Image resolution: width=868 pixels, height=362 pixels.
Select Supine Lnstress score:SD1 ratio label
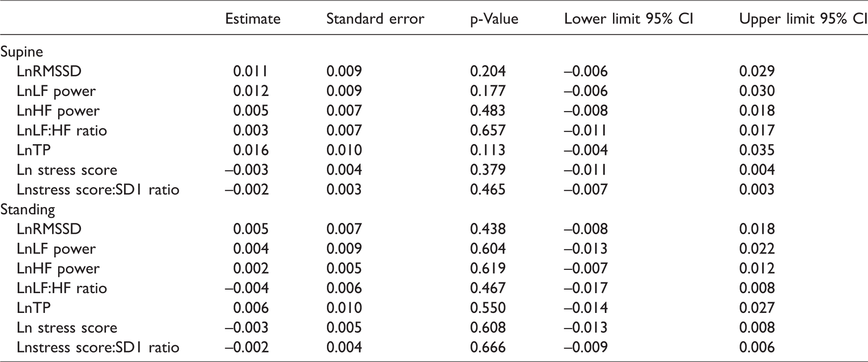(x=98, y=189)
